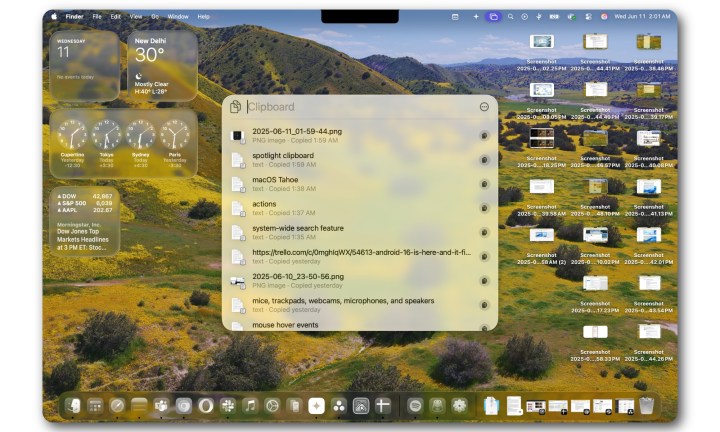Click the Spotlight search icon in menu bar

(x=510, y=17)
